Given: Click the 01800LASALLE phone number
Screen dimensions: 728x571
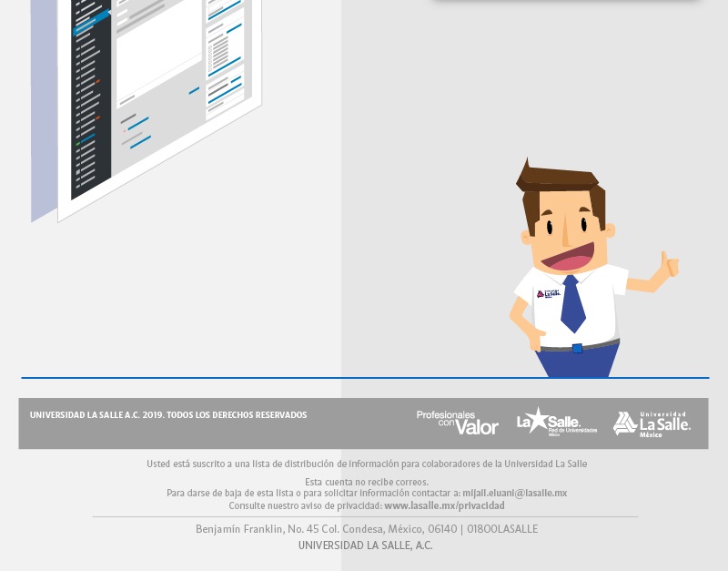Looking at the screenshot, I should pos(502,529).
